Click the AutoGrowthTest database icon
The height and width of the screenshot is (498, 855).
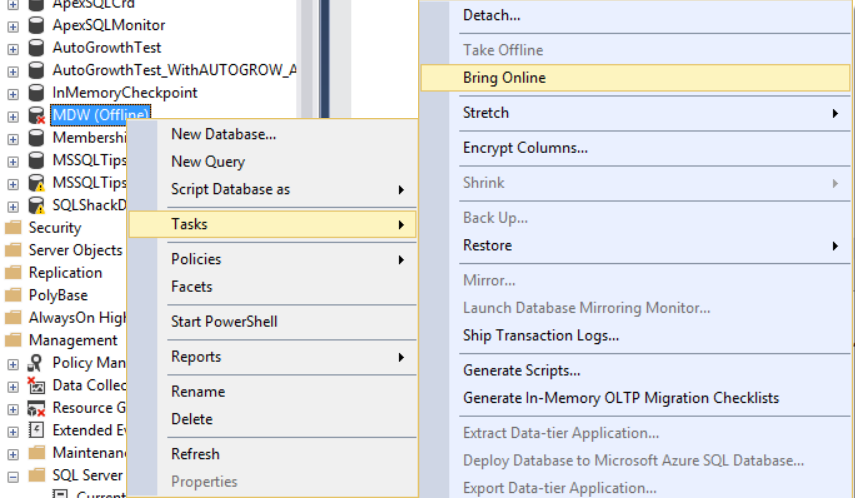click(36, 47)
